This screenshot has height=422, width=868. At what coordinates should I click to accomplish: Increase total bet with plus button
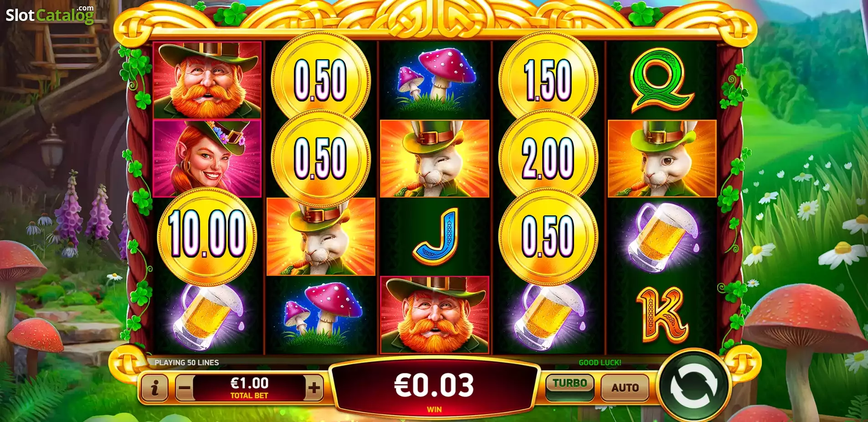[x=314, y=388]
